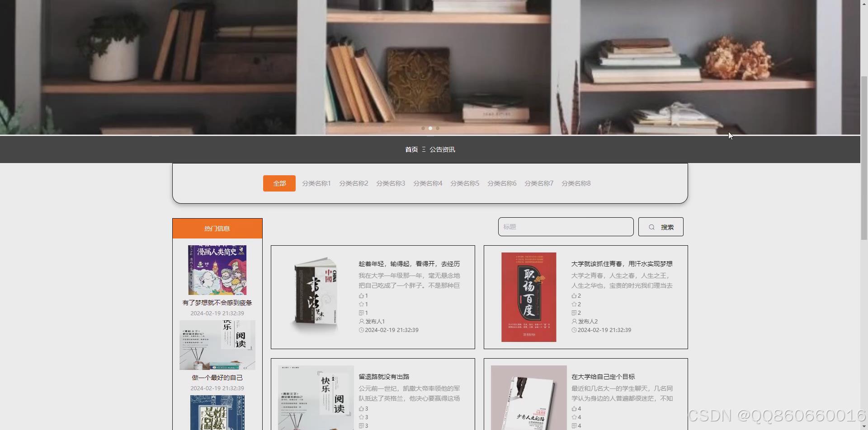Open comments icon on 留退路就没有出路 article
This screenshot has height=430, width=868.
tap(362, 425)
